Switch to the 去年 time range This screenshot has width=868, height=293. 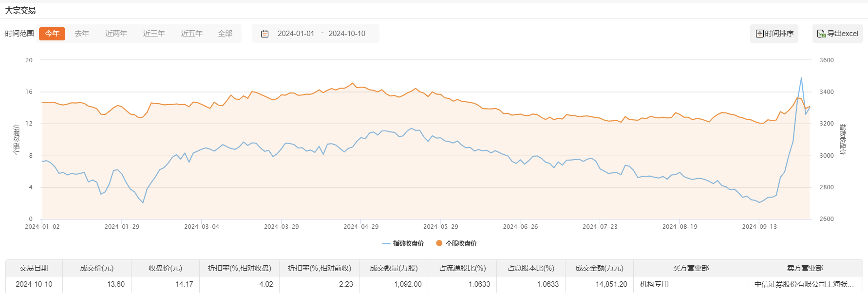pos(82,34)
